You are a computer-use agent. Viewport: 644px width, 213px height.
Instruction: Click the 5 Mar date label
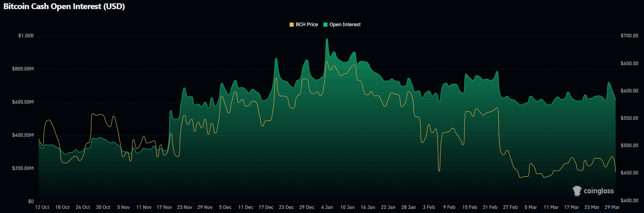coord(531,207)
